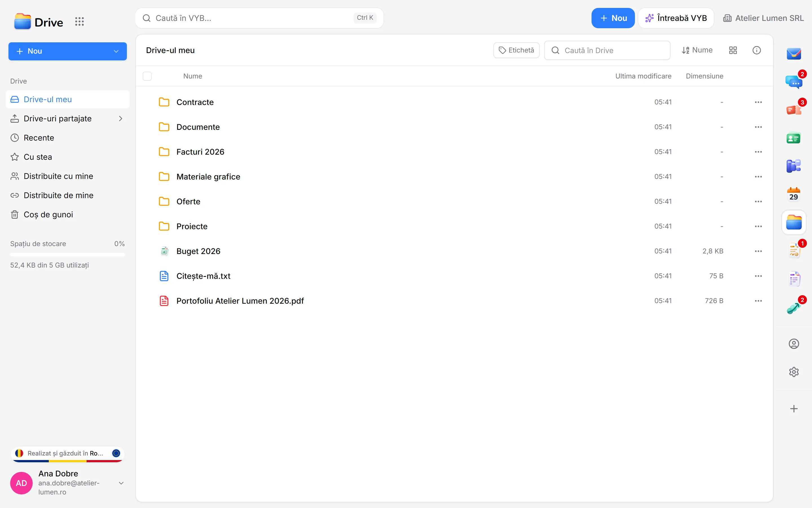Select Distribuite de mine in sidebar
This screenshot has width=812, height=508.
coord(68,195)
